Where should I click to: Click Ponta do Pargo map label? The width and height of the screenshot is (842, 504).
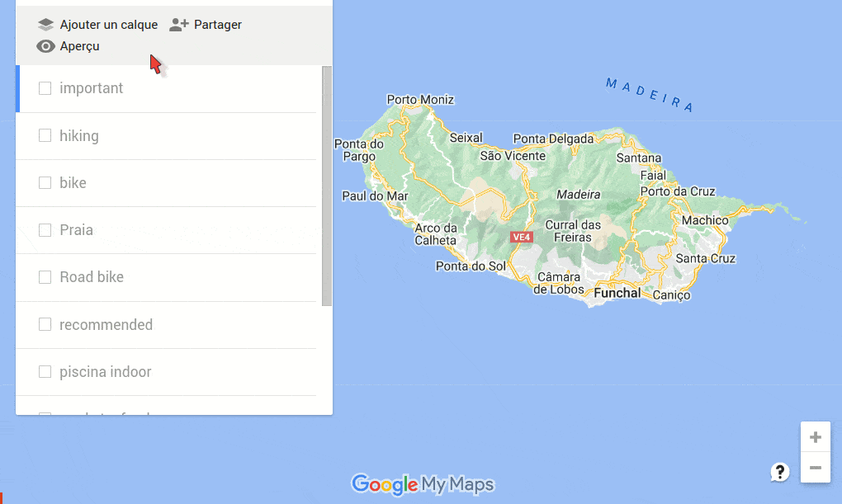point(359,150)
